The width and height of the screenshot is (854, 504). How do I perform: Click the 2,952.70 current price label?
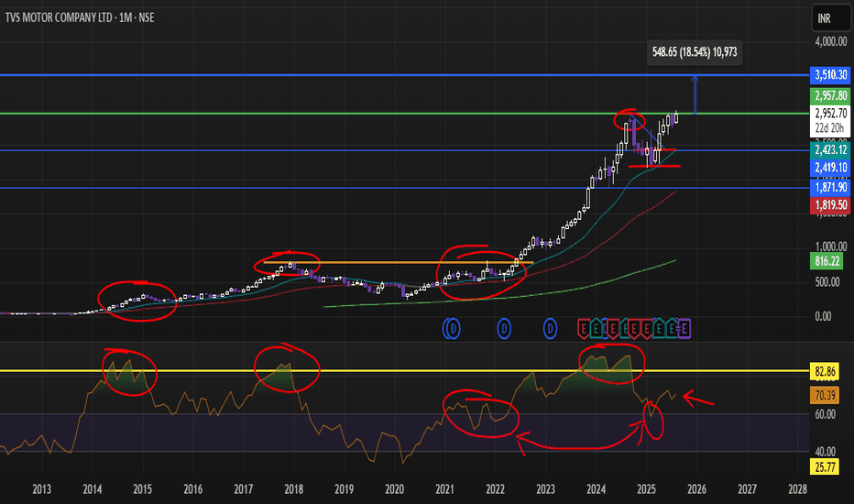[830, 113]
